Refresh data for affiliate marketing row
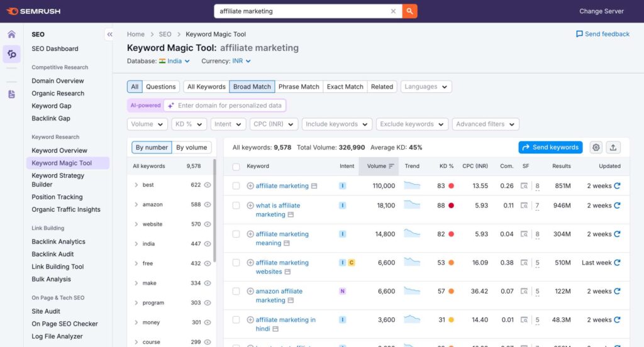 pyautogui.click(x=617, y=185)
